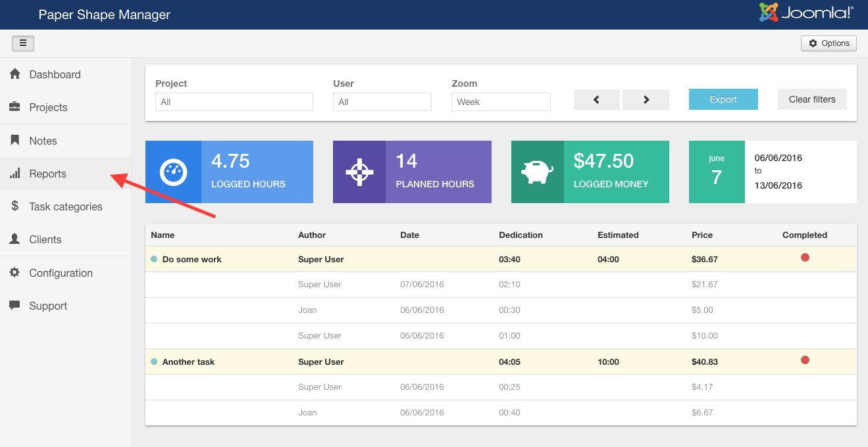Image resolution: width=868 pixels, height=447 pixels.
Task: Click the Clear filters button
Action: [812, 99]
